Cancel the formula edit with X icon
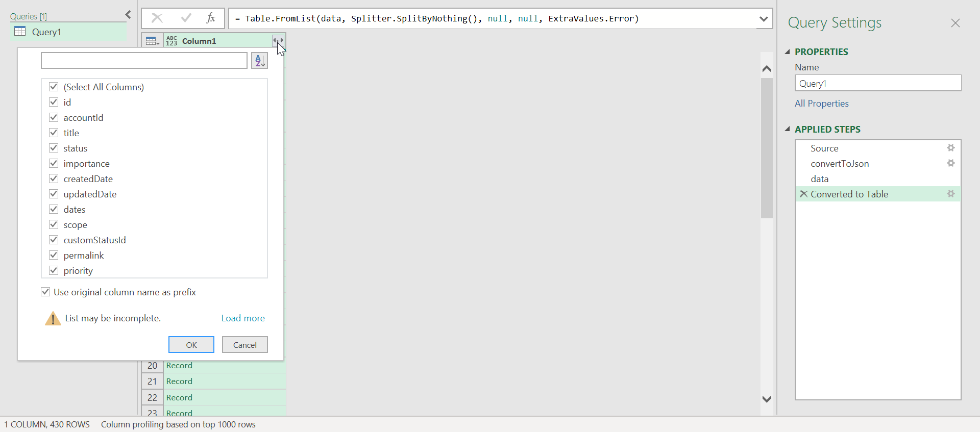The image size is (980, 432). click(157, 18)
